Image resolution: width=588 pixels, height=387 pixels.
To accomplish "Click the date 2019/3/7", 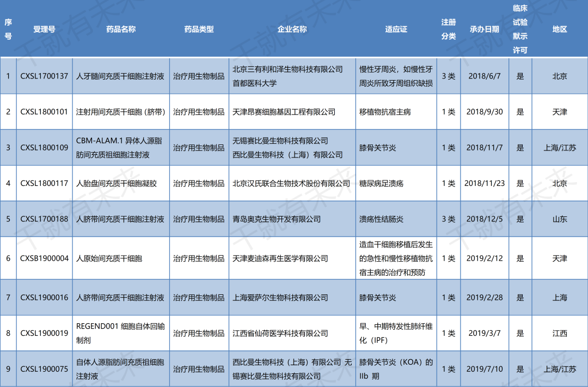I will tap(484, 333).
